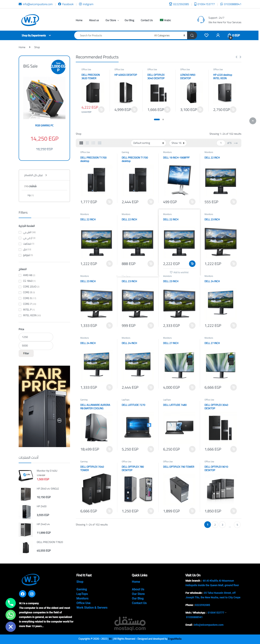This screenshot has width=260, height=644.
Task: Switch to the bulleted list view icon
Action: (x=93, y=143)
